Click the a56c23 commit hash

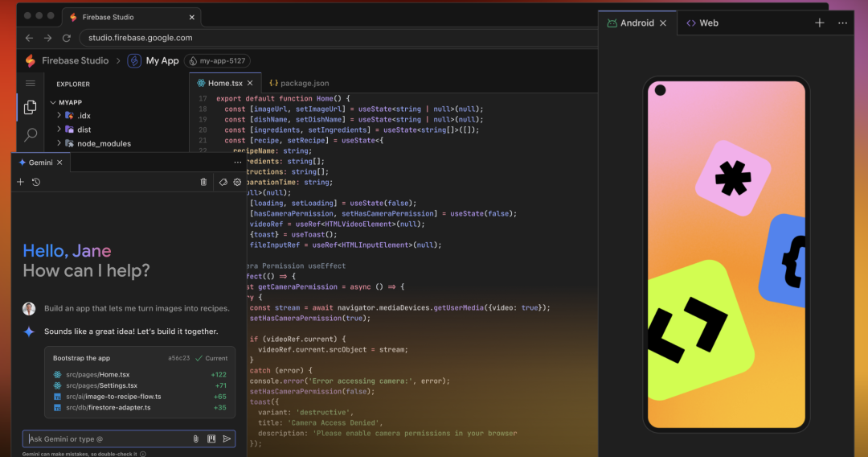click(178, 358)
